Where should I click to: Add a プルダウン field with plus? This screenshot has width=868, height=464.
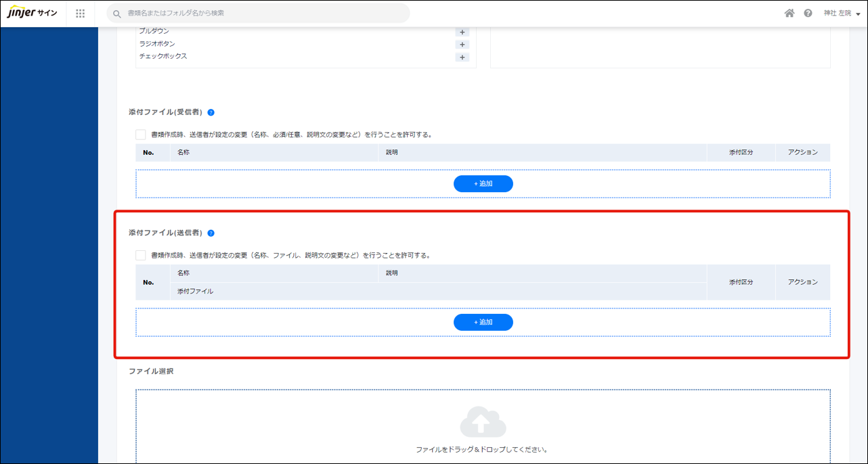(x=462, y=32)
